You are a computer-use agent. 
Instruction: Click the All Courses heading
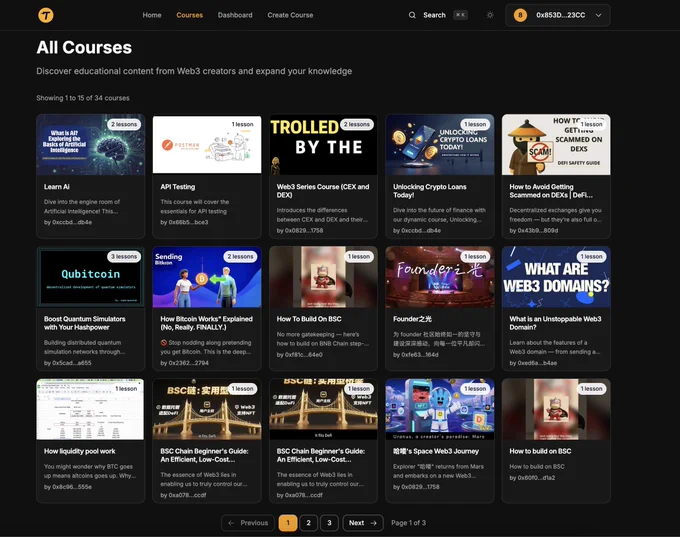pyautogui.click(x=84, y=48)
